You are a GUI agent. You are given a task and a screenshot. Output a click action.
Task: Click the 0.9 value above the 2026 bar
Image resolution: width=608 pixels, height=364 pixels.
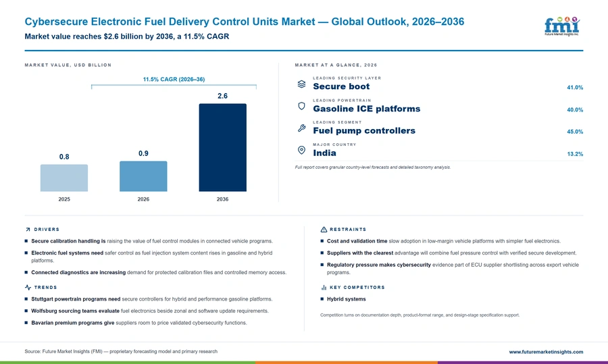pyautogui.click(x=143, y=153)
